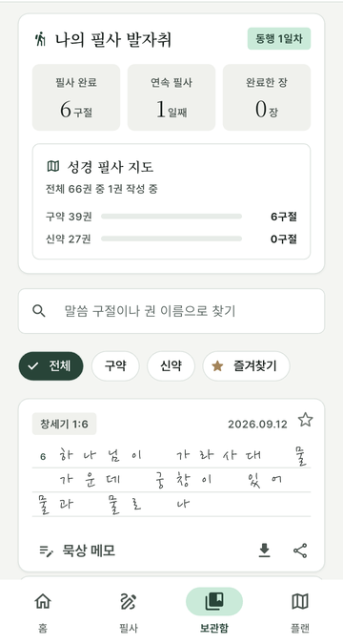Viewport: 343px width, 644px height.
Task: Open the 플랜 tab map icon
Action: (300, 602)
